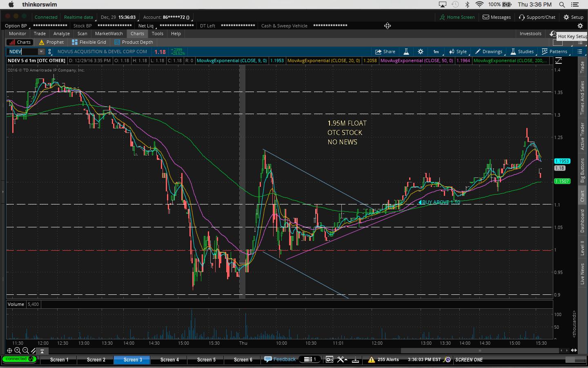Switch to the Scan tab

tap(82, 34)
